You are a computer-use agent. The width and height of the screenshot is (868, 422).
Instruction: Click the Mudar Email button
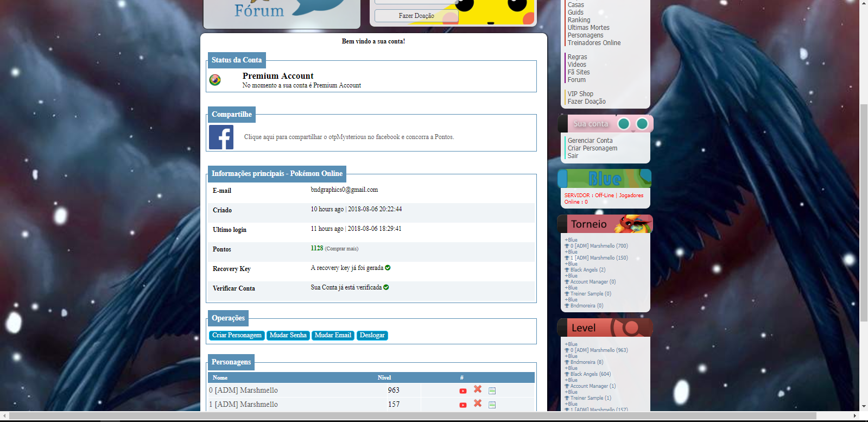(333, 336)
